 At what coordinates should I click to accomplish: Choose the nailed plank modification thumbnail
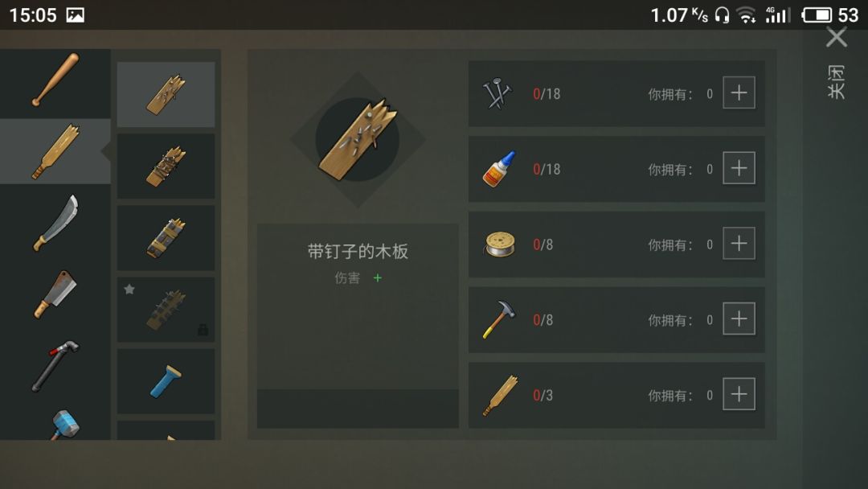166,94
